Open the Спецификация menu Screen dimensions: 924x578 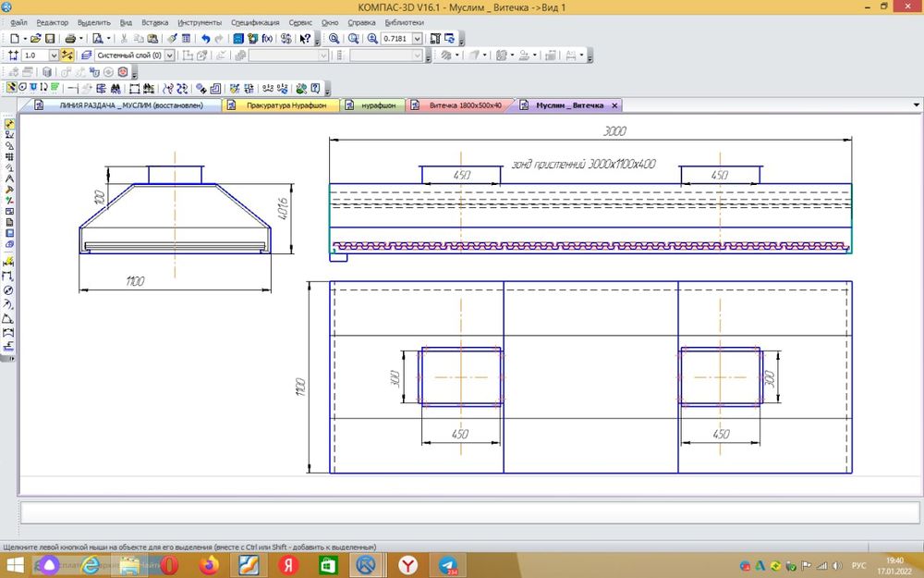(x=256, y=22)
